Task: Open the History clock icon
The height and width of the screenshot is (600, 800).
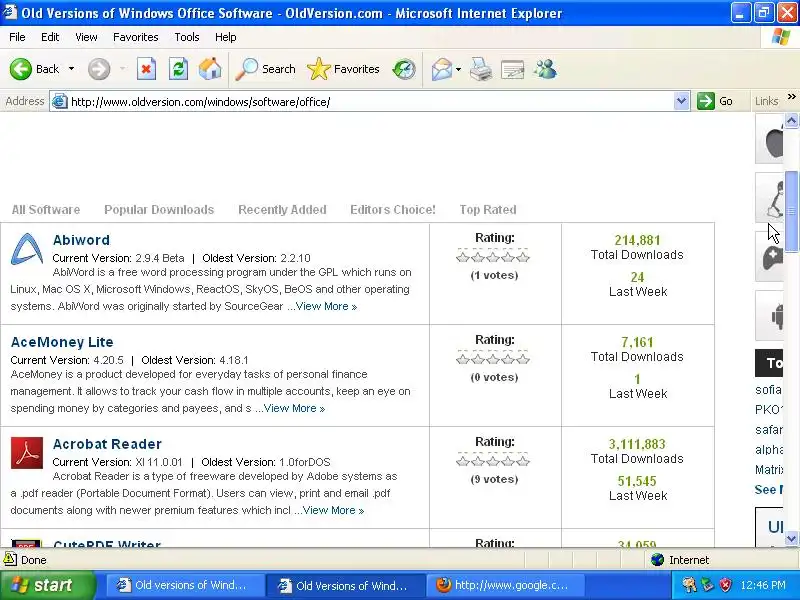Action: (x=404, y=69)
